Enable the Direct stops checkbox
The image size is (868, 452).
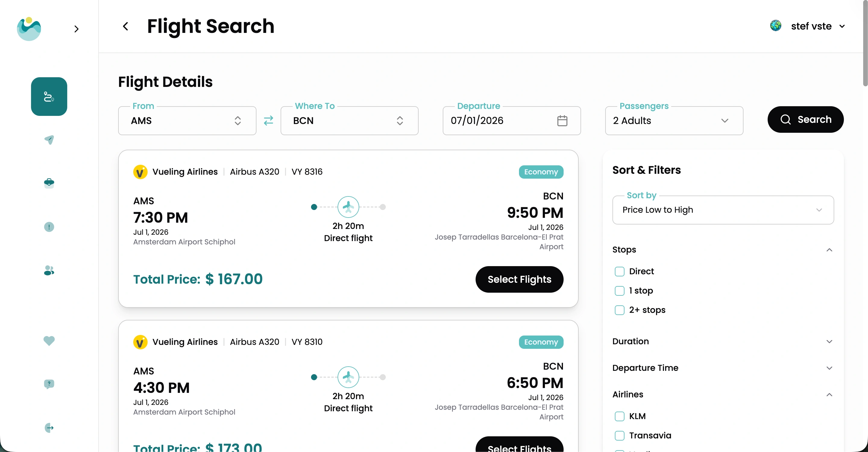click(619, 272)
